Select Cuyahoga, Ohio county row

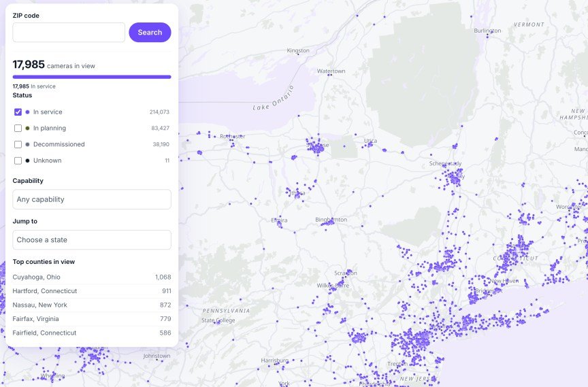92,277
